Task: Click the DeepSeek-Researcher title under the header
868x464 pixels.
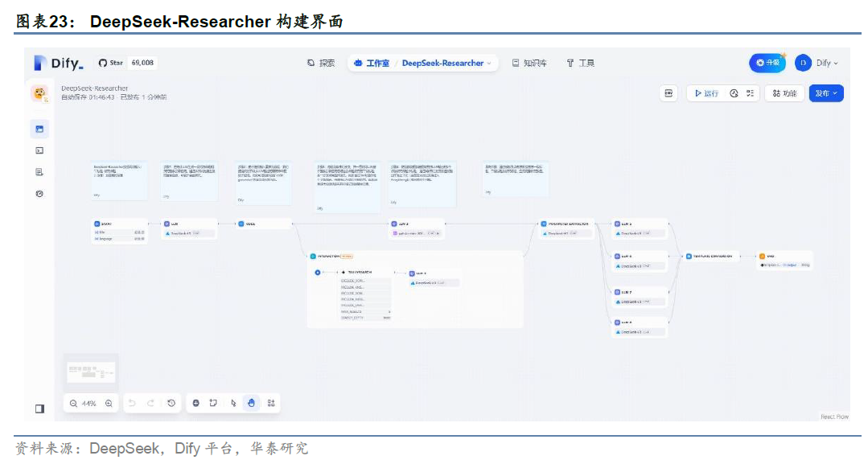Action: point(95,88)
